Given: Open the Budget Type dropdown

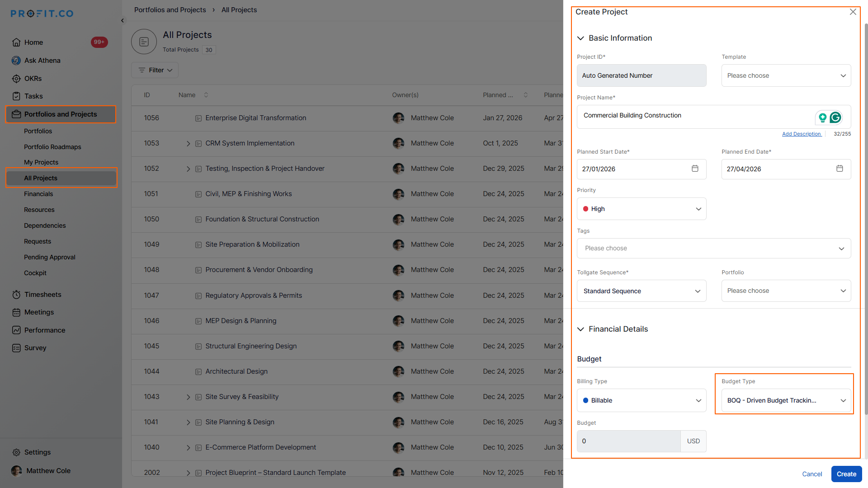Looking at the screenshot, I should tap(786, 400).
